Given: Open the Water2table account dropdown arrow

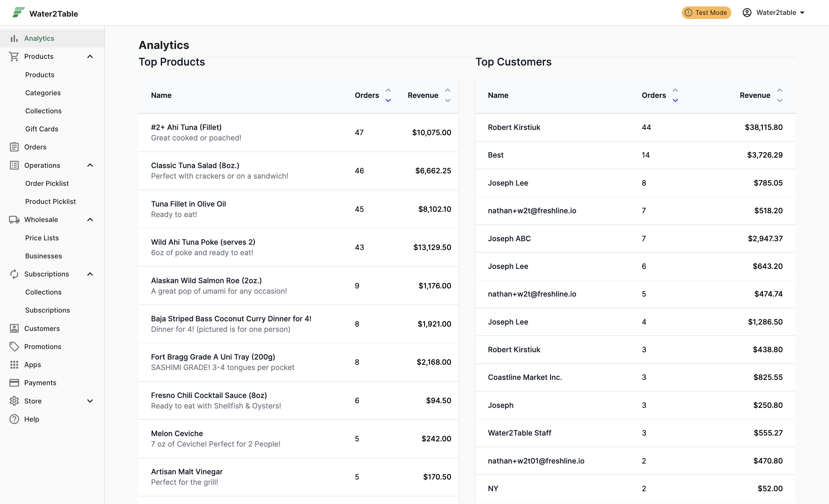Looking at the screenshot, I should point(802,13).
